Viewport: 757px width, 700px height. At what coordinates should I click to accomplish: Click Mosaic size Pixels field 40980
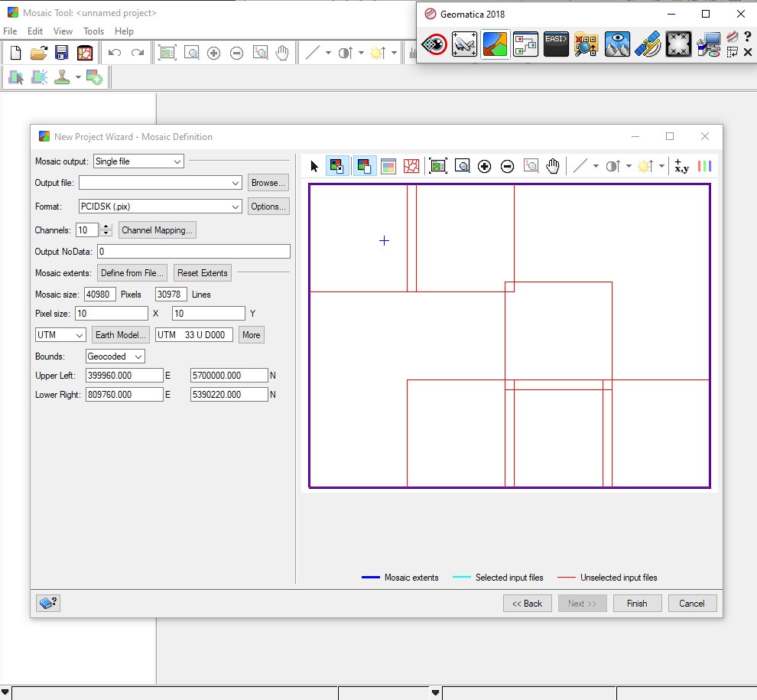pyautogui.click(x=100, y=295)
